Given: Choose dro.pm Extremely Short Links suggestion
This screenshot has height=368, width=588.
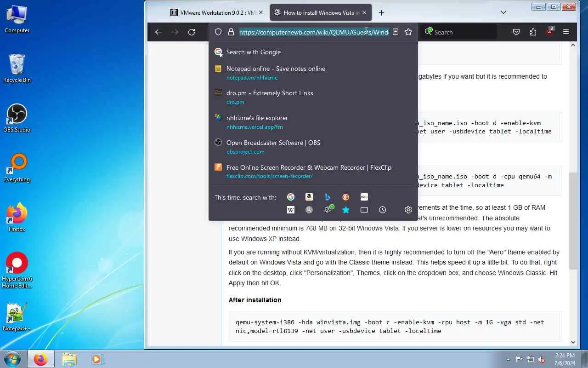Looking at the screenshot, I should tap(313, 97).
